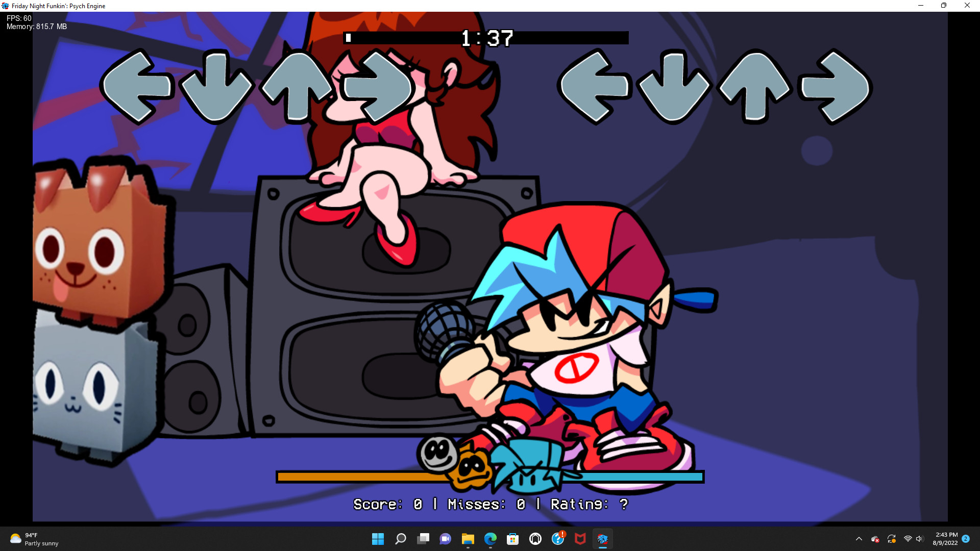Open Microsoft Store from taskbar
980x551 pixels.
point(513,539)
